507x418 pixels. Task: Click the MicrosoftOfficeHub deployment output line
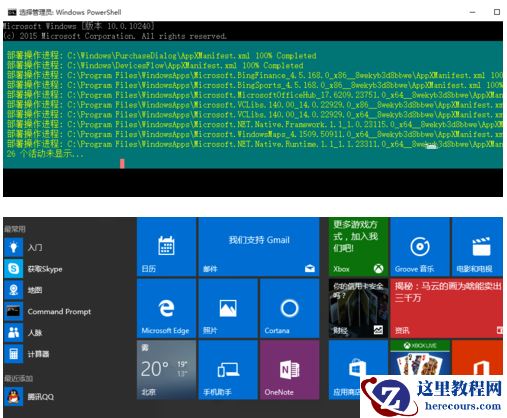(x=255, y=95)
